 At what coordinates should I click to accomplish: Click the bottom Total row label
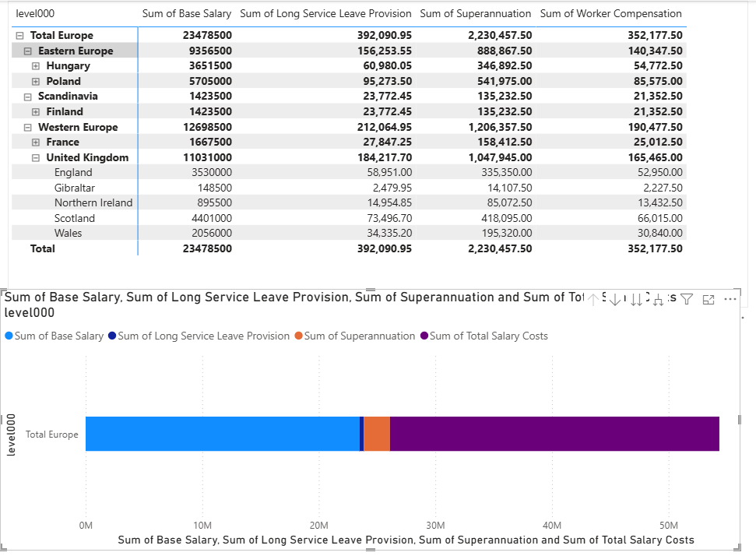point(43,249)
